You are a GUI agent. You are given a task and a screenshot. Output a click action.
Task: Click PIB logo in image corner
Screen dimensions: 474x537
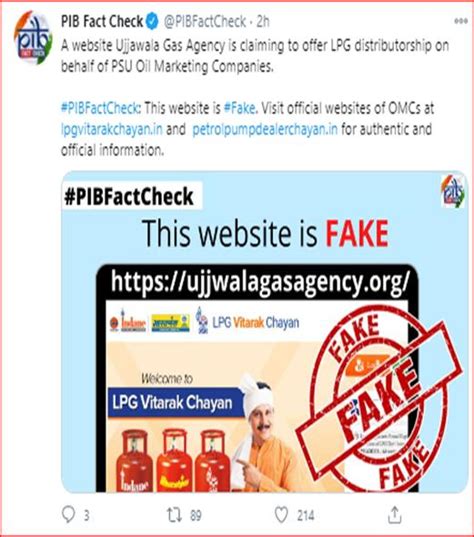coord(453,191)
